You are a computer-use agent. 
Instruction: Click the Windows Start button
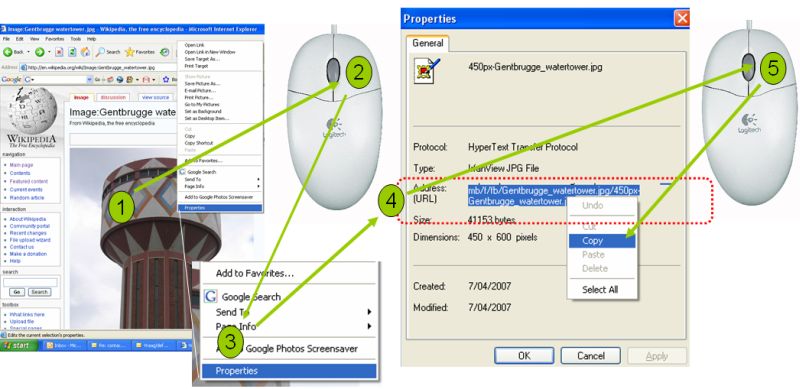pos(18,346)
